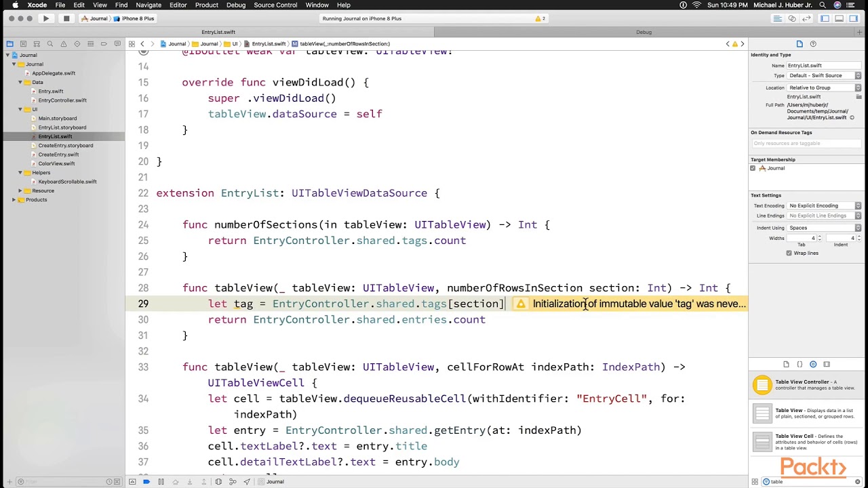Open the Line Endings dropdown
Image resolution: width=868 pixels, height=488 pixels.
[x=824, y=216]
